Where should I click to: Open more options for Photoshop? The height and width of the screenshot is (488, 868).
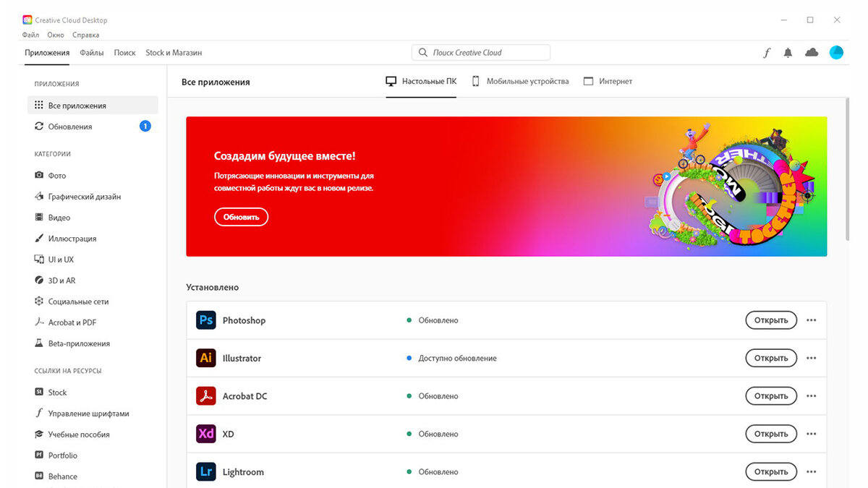point(811,320)
